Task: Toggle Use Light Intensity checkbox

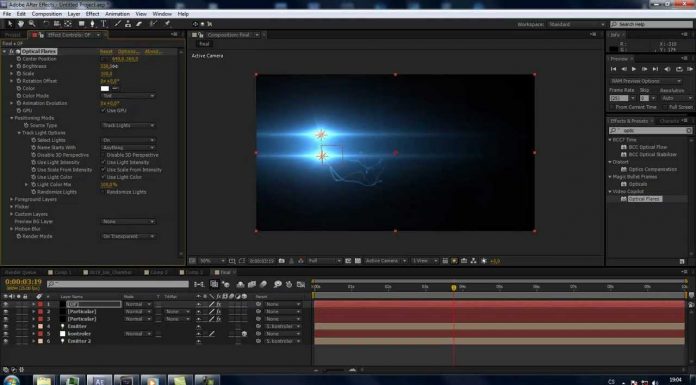Action: (x=103, y=163)
